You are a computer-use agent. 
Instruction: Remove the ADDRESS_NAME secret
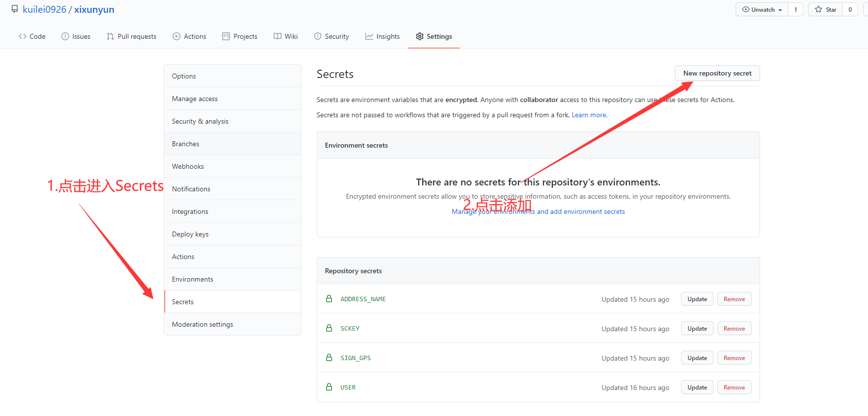click(x=734, y=299)
